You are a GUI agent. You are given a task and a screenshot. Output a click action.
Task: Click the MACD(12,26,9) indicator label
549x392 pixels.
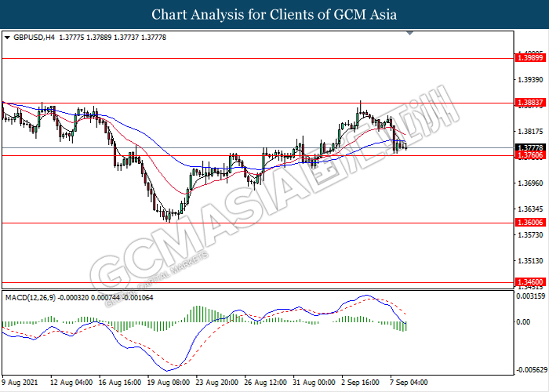(31, 298)
